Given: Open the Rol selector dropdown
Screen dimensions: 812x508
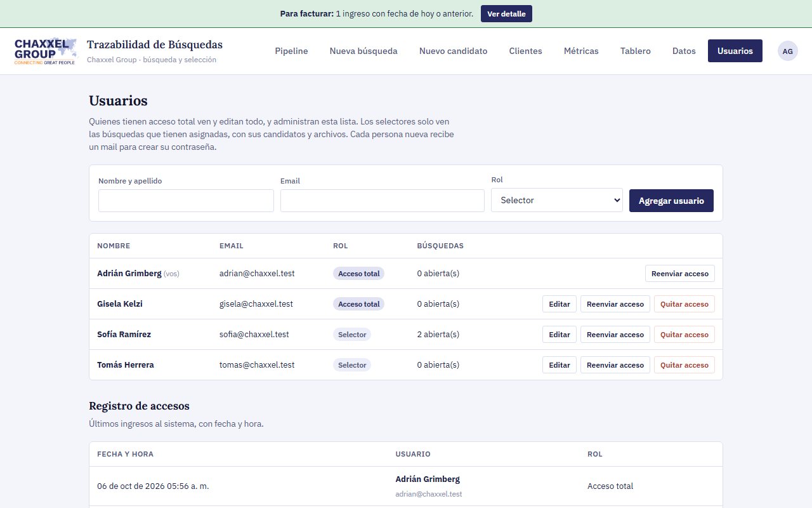Looking at the screenshot, I should [x=557, y=200].
